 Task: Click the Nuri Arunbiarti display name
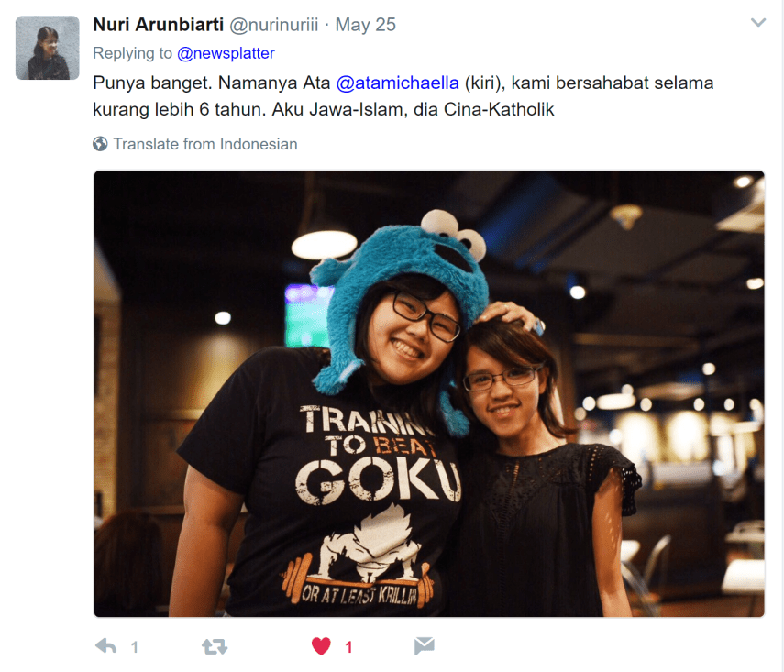pos(158,25)
